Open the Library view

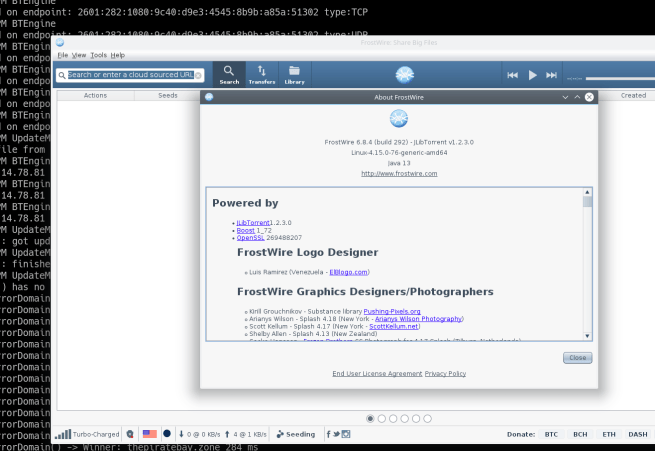[294, 75]
